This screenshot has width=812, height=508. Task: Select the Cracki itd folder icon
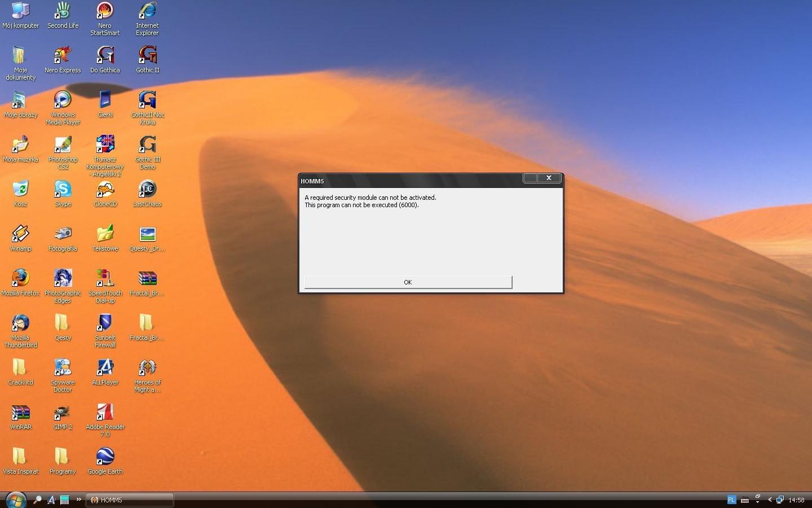pos(20,371)
